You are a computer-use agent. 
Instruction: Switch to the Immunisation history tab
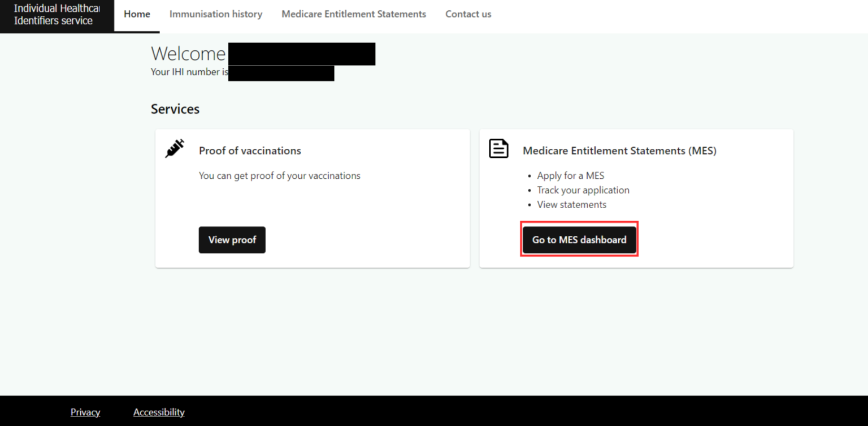(216, 14)
